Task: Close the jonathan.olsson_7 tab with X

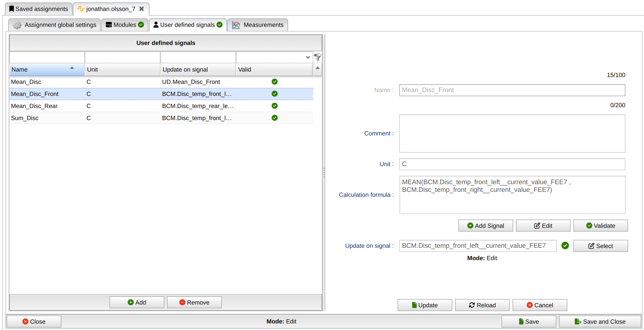Action: pyautogui.click(x=142, y=9)
